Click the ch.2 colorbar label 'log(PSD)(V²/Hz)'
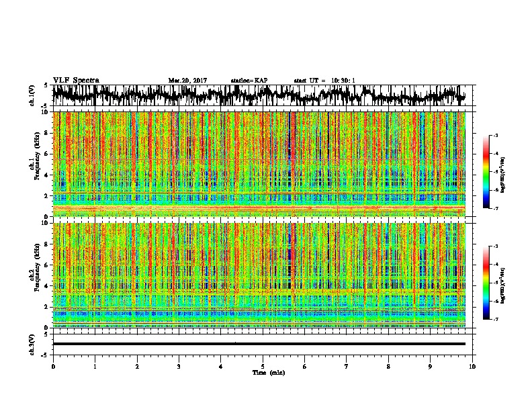This screenshot has height=411, width=532. click(x=503, y=285)
